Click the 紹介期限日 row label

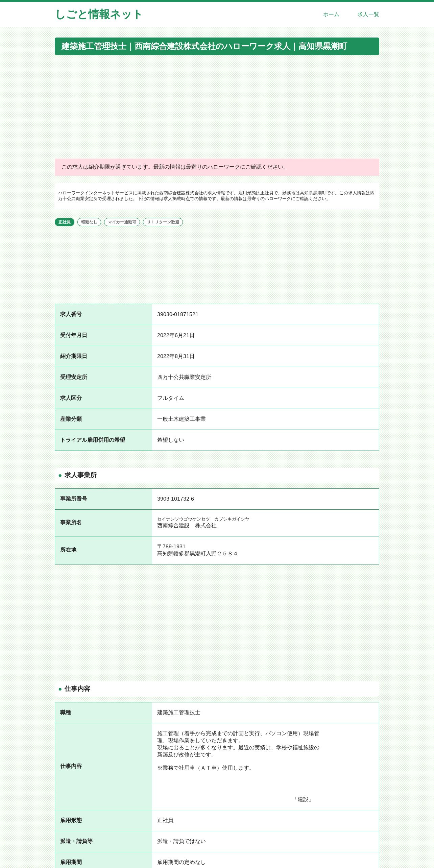tap(74, 356)
